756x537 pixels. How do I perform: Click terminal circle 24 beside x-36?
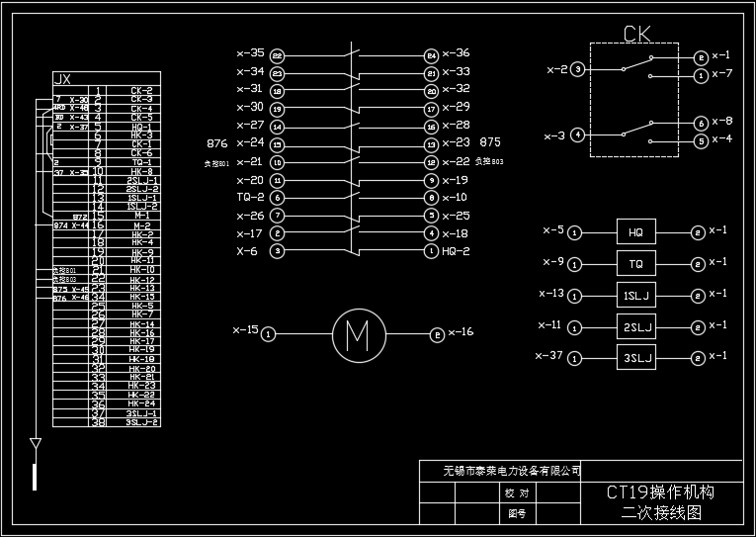pyautogui.click(x=431, y=54)
